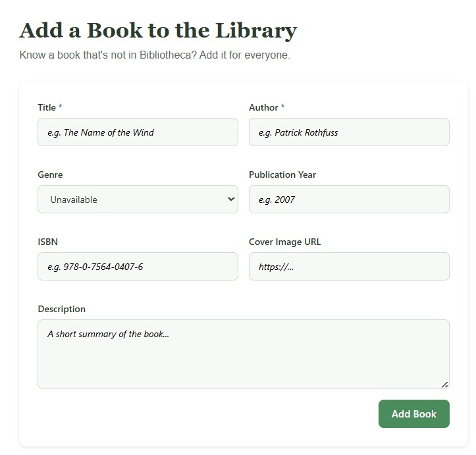The height and width of the screenshot is (455, 476).
Task: Focus the Cover Image URL field
Action: 349,267
